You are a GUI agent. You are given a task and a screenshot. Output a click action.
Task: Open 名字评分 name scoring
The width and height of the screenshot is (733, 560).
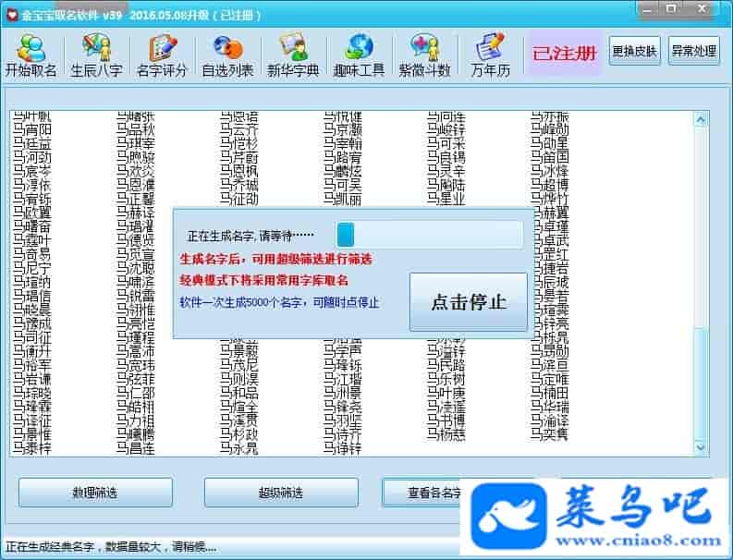pyautogui.click(x=162, y=55)
